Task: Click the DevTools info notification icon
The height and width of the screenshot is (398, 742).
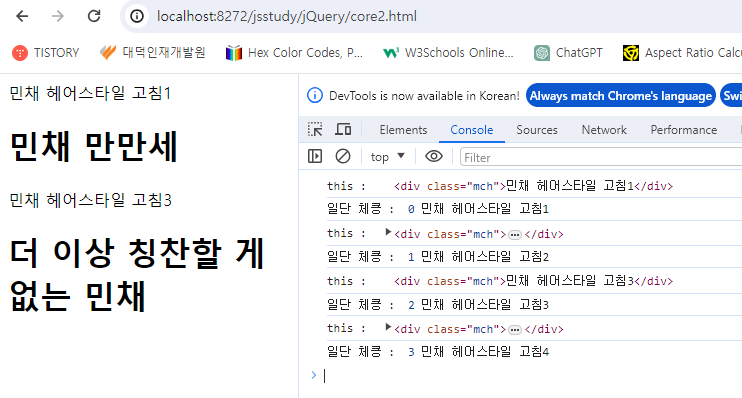Action: (315, 96)
